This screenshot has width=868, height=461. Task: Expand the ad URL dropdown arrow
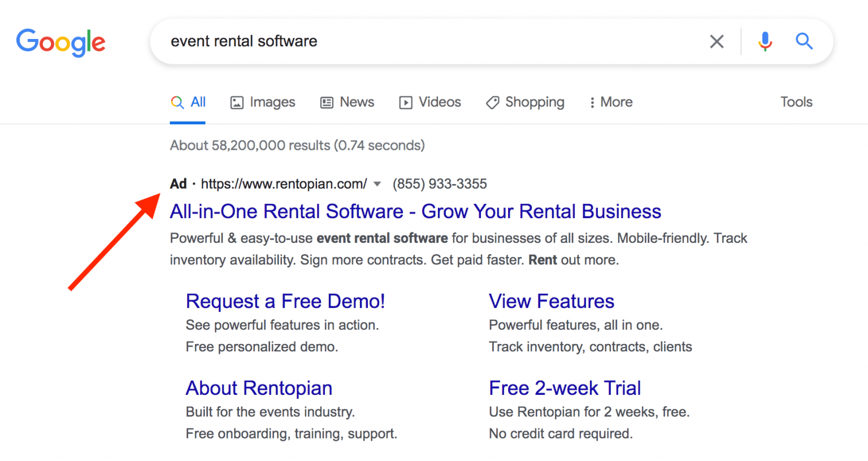(x=377, y=184)
